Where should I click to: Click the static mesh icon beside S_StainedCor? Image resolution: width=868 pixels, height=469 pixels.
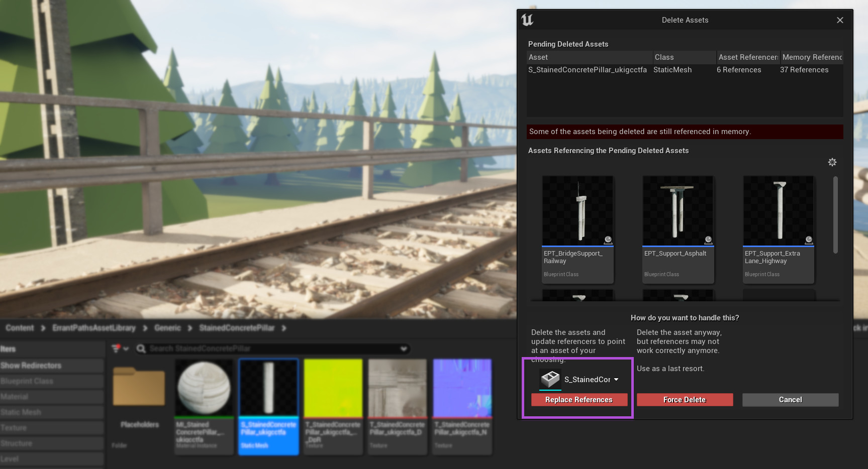point(550,379)
